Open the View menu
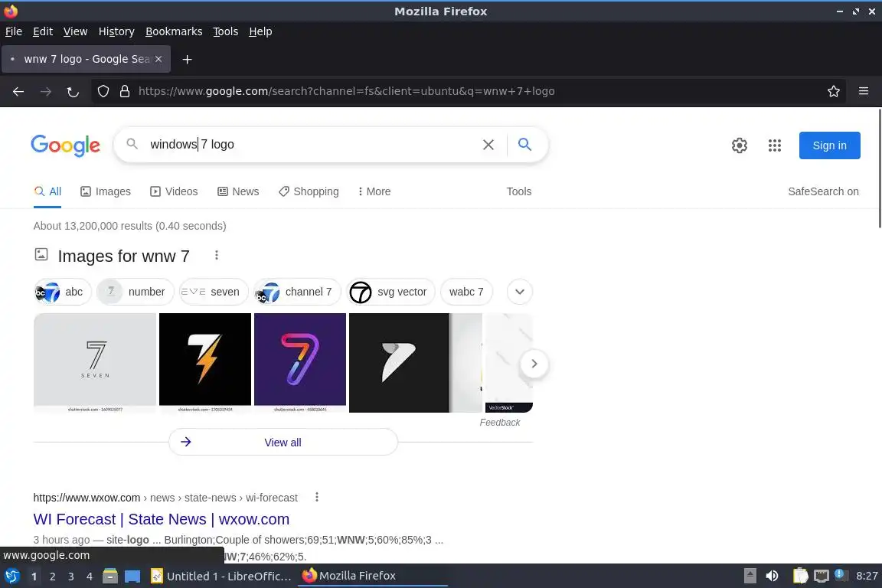Image resolution: width=882 pixels, height=588 pixels. click(x=75, y=31)
